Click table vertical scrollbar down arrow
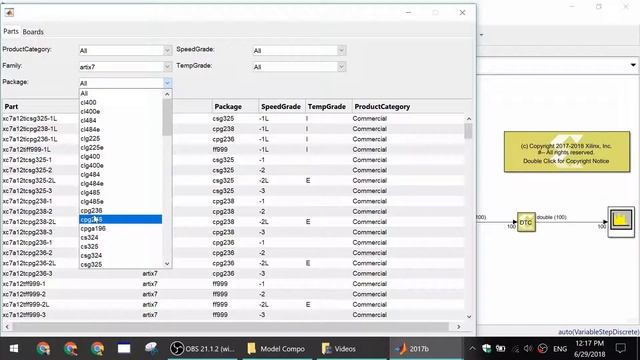This screenshot has height=360, width=640. tap(469, 316)
